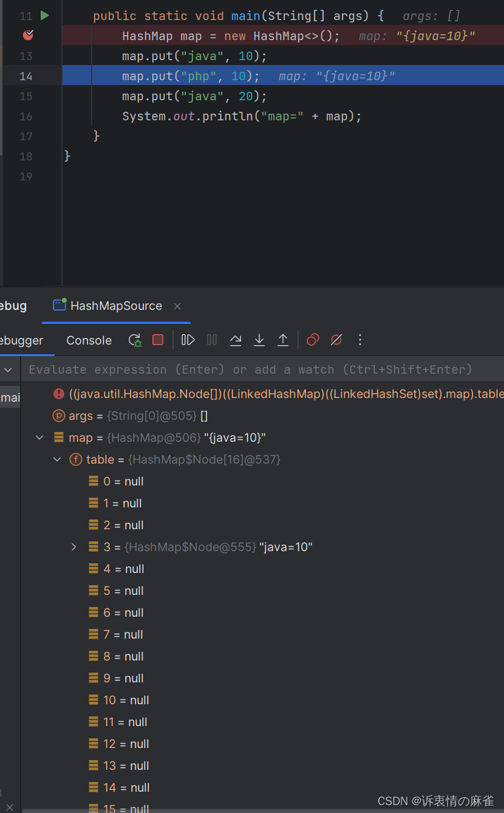
Task: Close the HashMapSource debug tab
Action: 177,306
